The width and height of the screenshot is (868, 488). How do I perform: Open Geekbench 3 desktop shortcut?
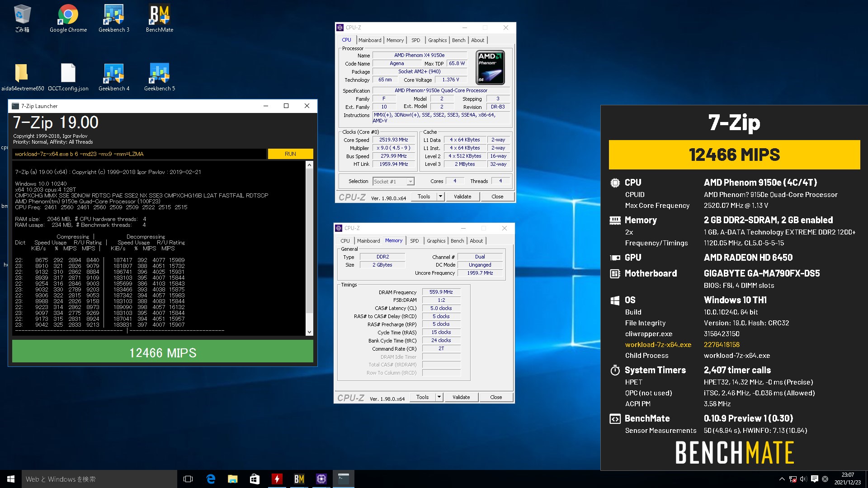tap(114, 18)
